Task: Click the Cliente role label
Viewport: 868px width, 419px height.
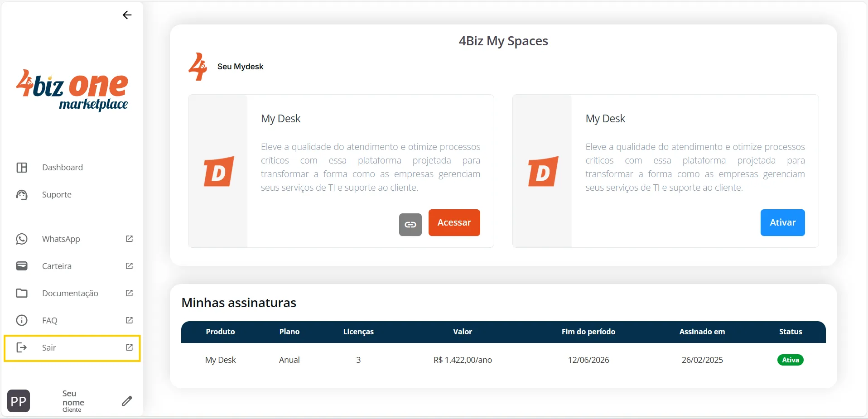Action: tap(72, 410)
